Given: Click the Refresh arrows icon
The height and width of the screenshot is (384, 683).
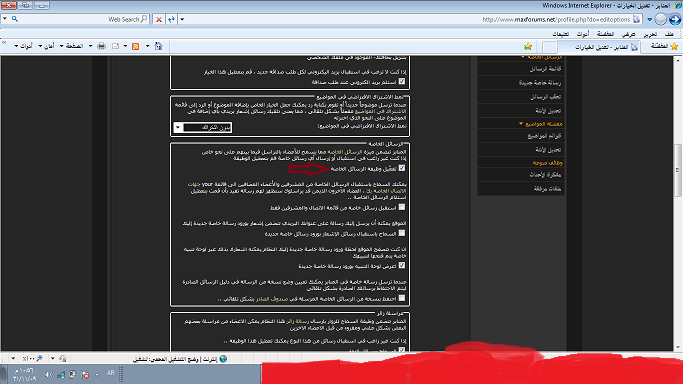Looking at the screenshot, I should click(172, 20).
